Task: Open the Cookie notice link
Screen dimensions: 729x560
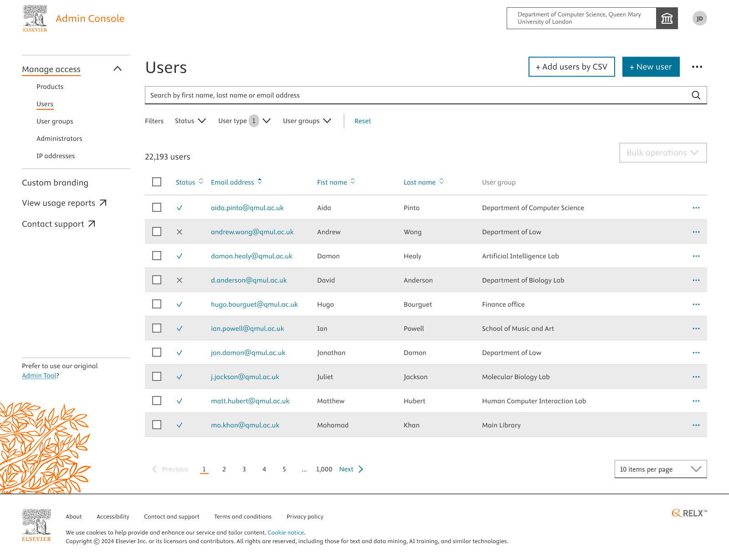Action: click(x=286, y=532)
